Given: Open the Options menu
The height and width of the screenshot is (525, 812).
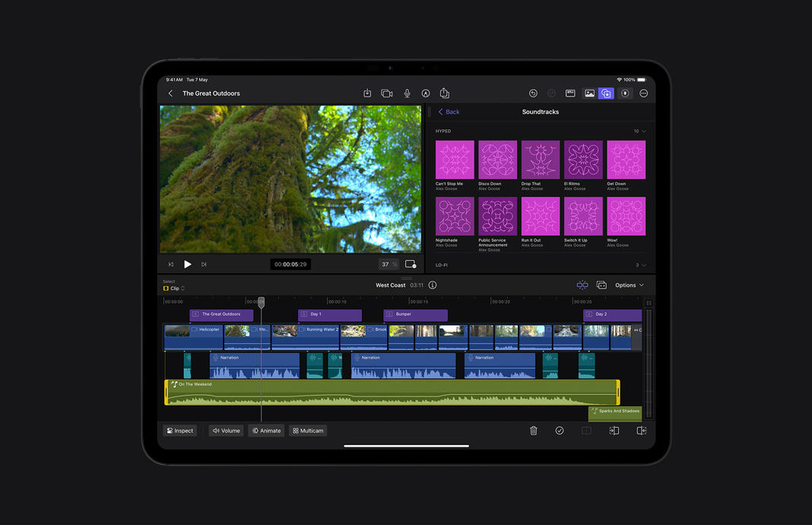Looking at the screenshot, I should tap(628, 285).
